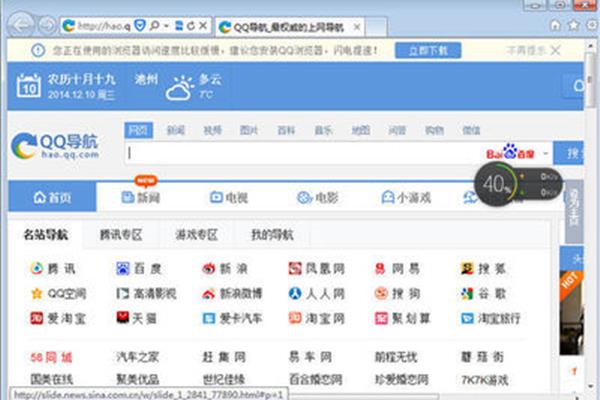Open the 小游戏 navigation tab
Image resolution: width=600 pixels, height=400 pixels.
pyautogui.click(x=406, y=198)
